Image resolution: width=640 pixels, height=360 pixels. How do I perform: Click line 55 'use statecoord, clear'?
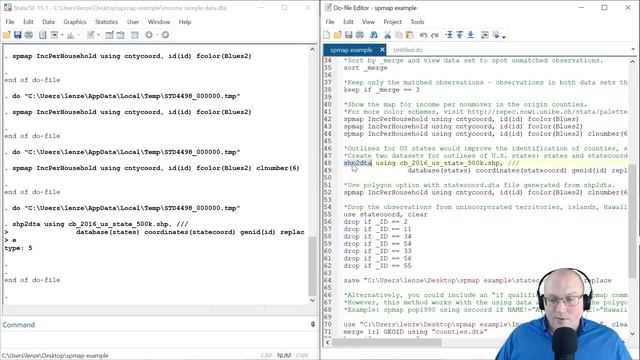[x=385, y=214]
